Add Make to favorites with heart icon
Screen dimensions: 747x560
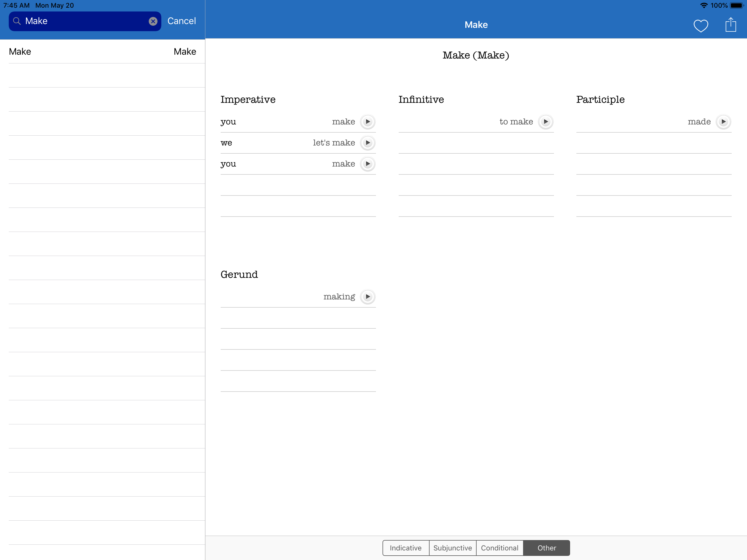(x=701, y=26)
